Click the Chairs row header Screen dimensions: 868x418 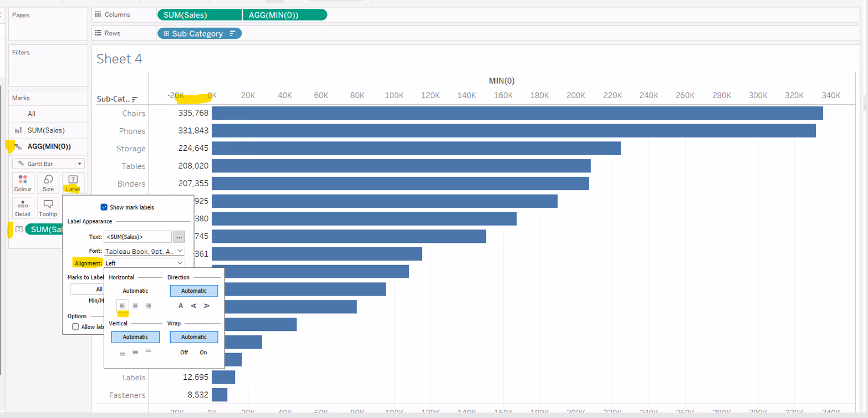(x=134, y=114)
